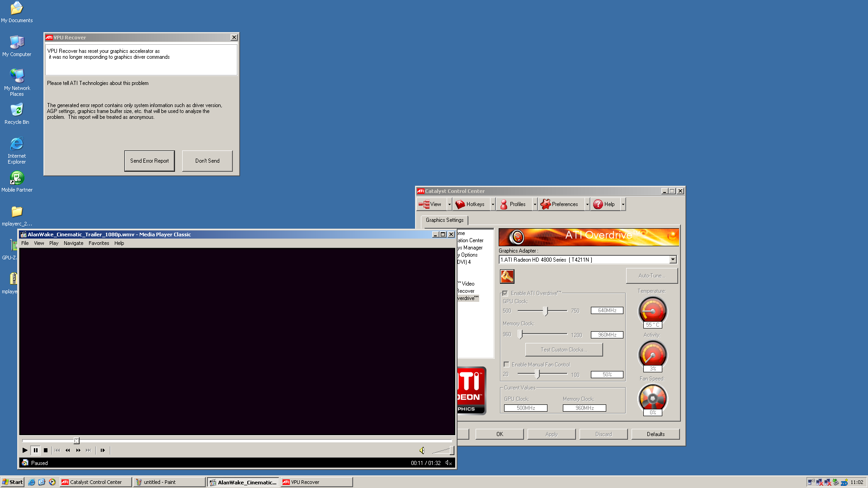Expand the Preferences dropdown arrow
This screenshot has height=488, width=868.
pyautogui.click(x=587, y=204)
